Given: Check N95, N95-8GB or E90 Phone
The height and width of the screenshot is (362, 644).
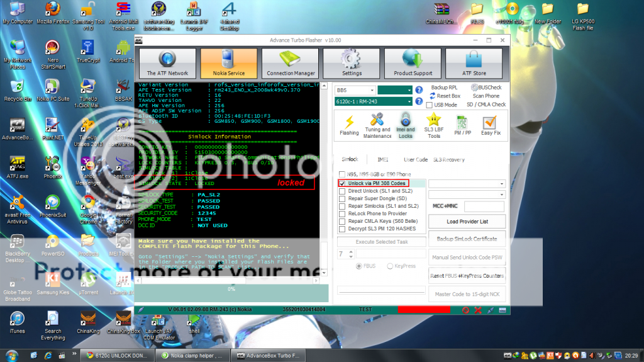Looking at the screenshot, I should (x=342, y=174).
